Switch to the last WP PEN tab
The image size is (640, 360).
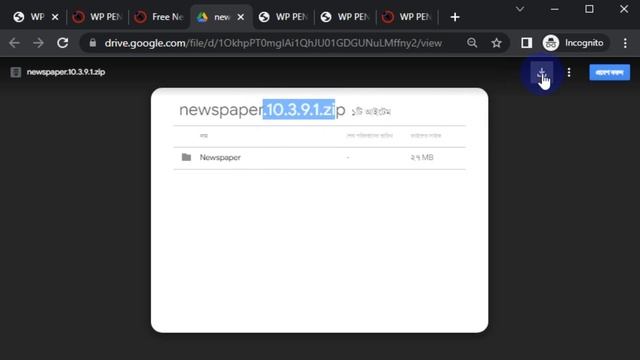[x=407, y=17]
